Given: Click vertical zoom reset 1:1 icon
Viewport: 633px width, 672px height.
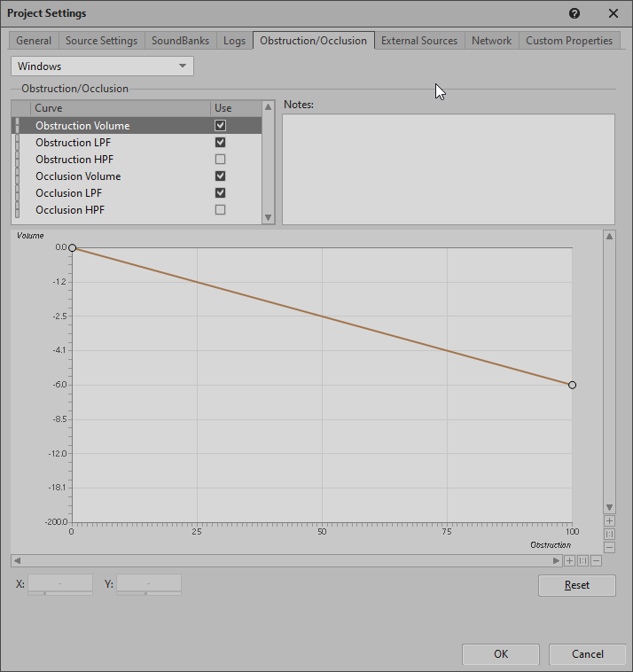Looking at the screenshot, I should (x=609, y=535).
